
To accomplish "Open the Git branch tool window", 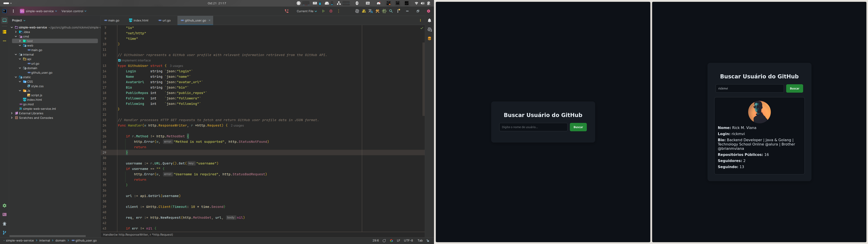I will point(4,232).
